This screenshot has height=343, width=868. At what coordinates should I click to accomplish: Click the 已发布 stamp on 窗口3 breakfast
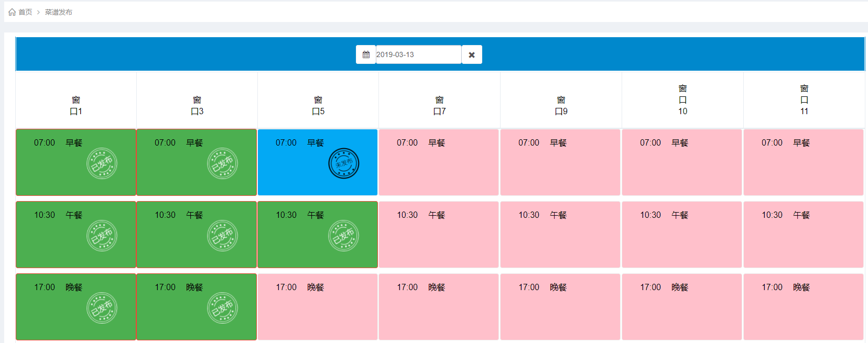pos(222,163)
